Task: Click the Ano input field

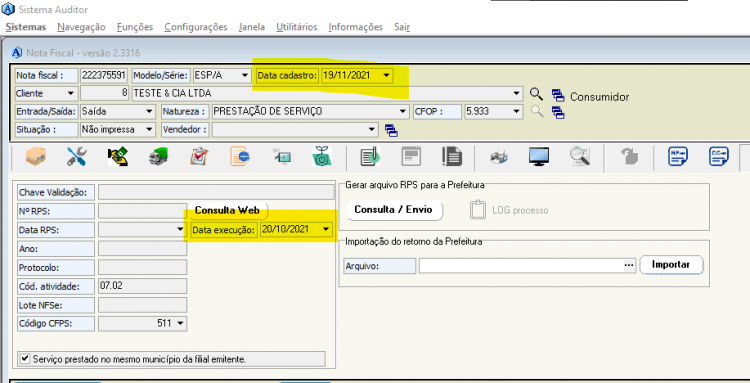Action: click(x=143, y=249)
